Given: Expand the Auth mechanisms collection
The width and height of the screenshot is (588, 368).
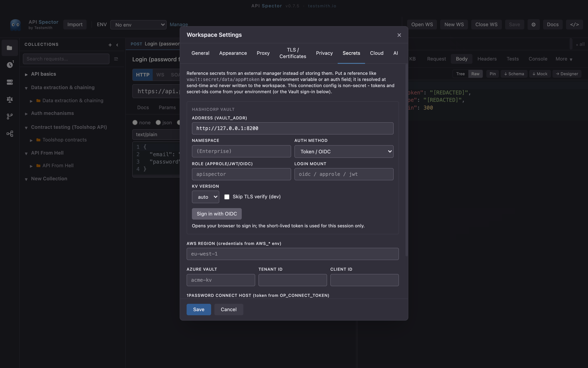Looking at the screenshot, I should 26,114.
